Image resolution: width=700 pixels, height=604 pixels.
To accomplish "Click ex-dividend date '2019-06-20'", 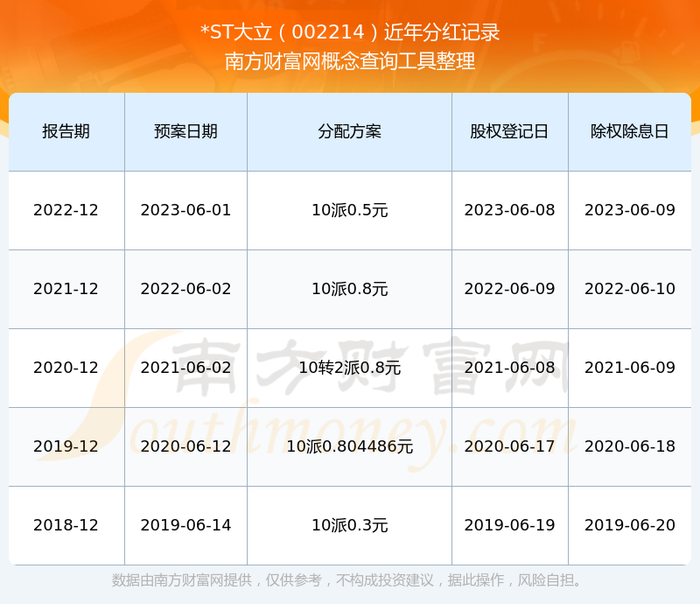I will pyautogui.click(x=629, y=524).
